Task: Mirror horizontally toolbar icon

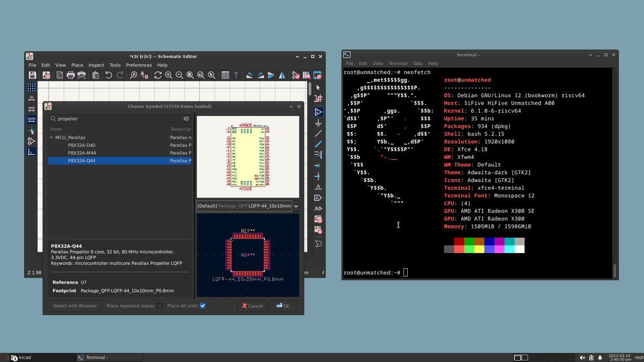Action: coord(282,76)
